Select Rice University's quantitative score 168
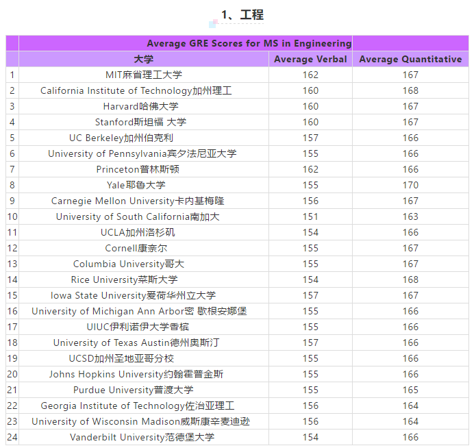476x448 pixels. [410, 279]
